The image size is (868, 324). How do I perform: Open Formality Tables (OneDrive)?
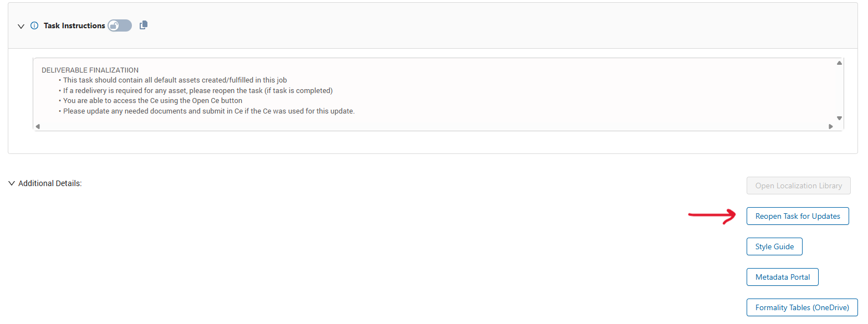[802, 307]
